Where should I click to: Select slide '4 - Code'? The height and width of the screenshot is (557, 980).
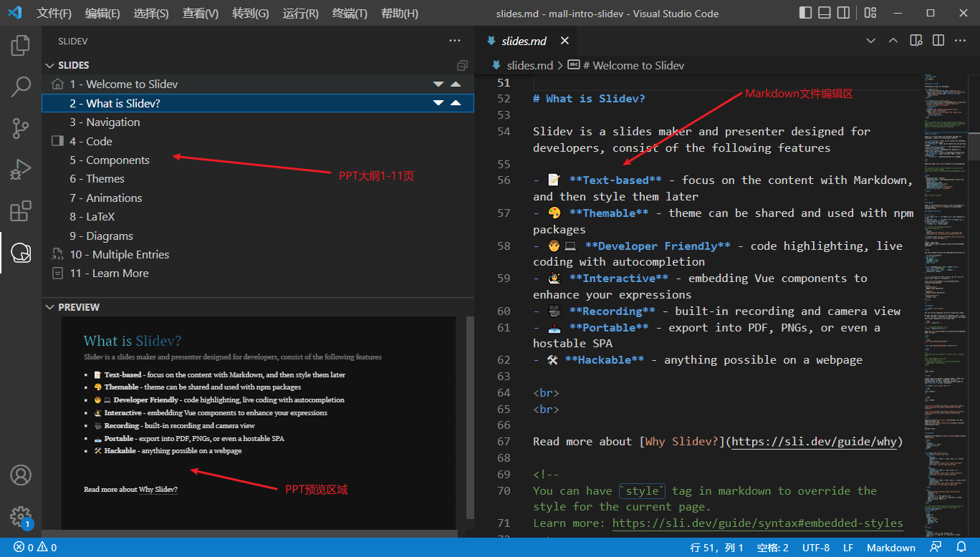(x=258, y=141)
